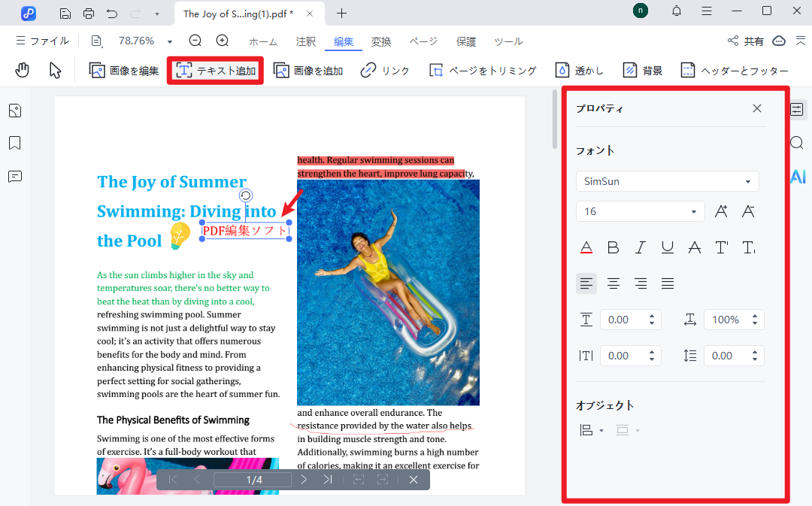812x506 pixels.
Task: Open the bookmarks sidebar icon
Action: [x=15, y=143]
